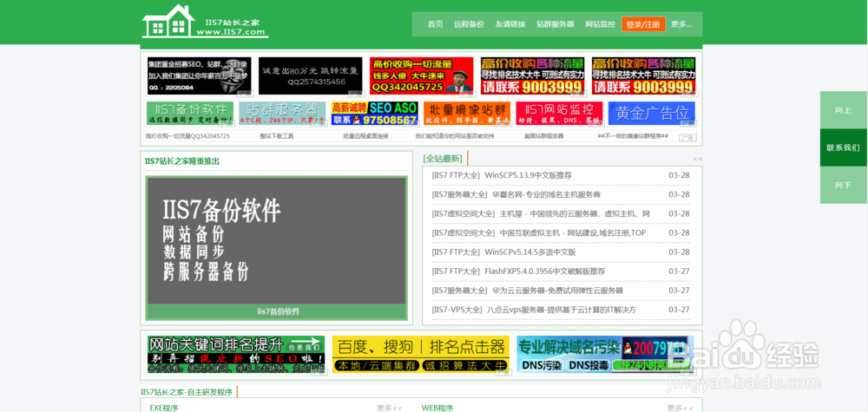Click the large IIS7备份软件 promo image
868x412 pixels.
(x=276, y=240)
